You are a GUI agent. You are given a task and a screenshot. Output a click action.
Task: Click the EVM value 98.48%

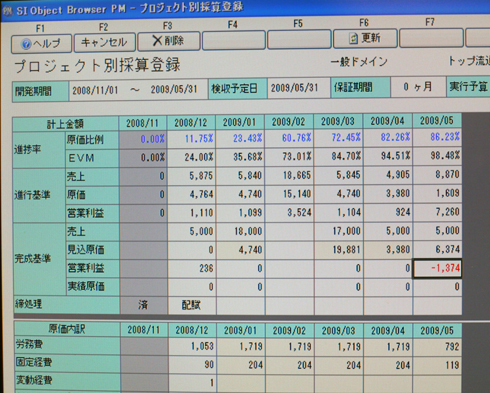437,155
